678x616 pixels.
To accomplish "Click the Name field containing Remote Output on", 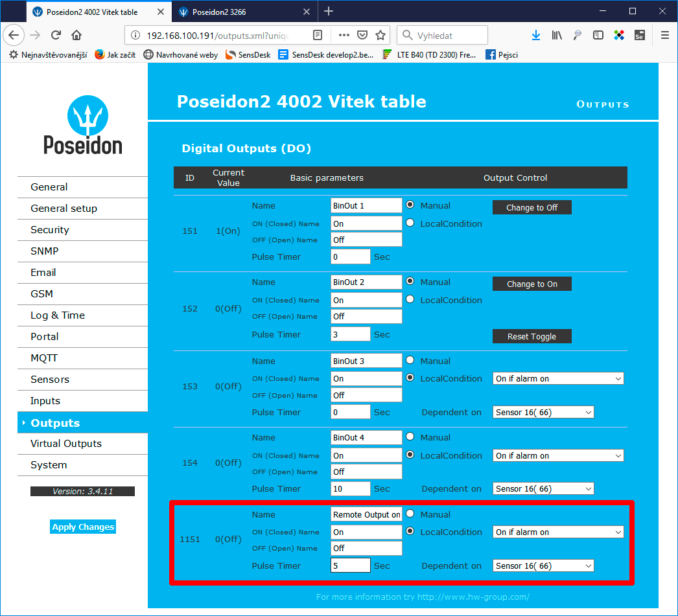I will [366, 514].
